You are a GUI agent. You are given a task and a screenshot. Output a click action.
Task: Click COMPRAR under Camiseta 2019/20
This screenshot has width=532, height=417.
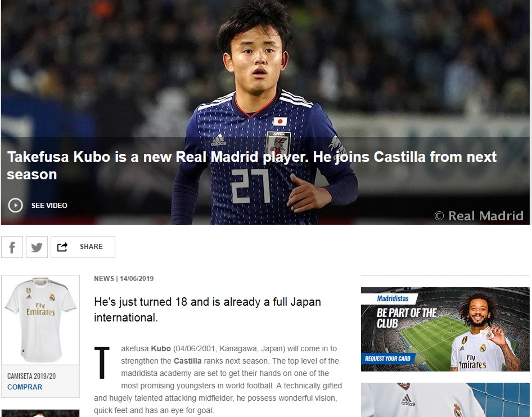click(x=25, y=387)
